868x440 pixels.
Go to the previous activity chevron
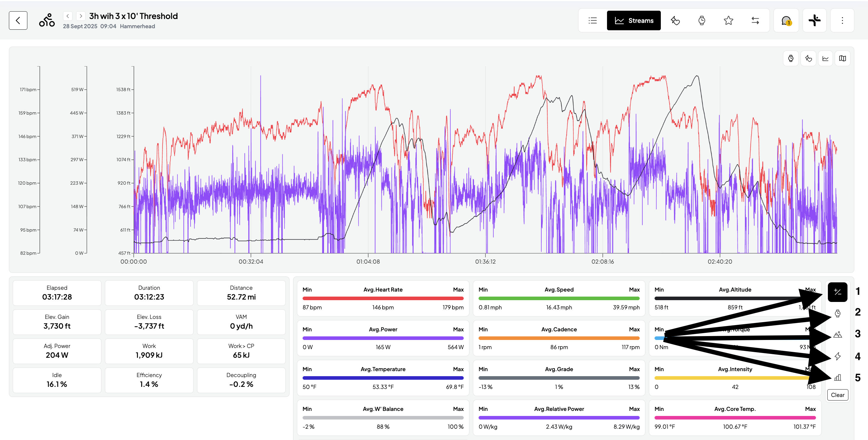(x=68, y=16)
